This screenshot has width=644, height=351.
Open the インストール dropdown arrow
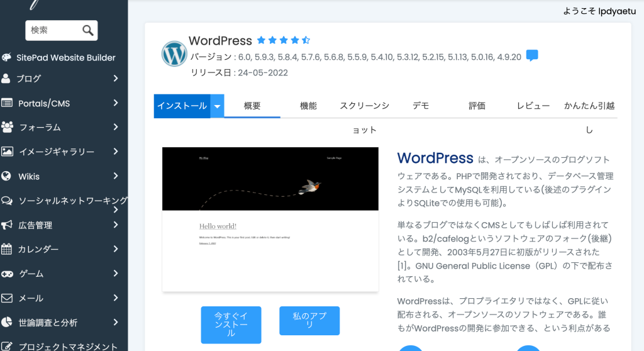pos(217,106)
